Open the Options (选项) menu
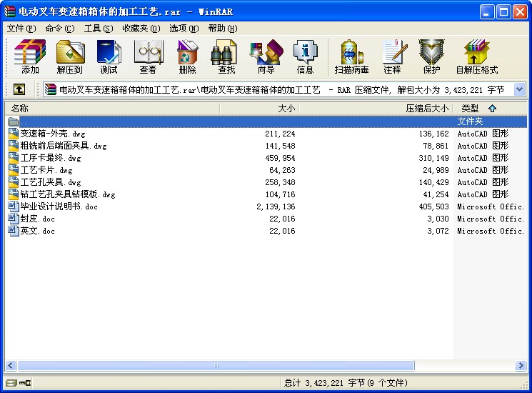532x393 pixels. pos(184,29)
